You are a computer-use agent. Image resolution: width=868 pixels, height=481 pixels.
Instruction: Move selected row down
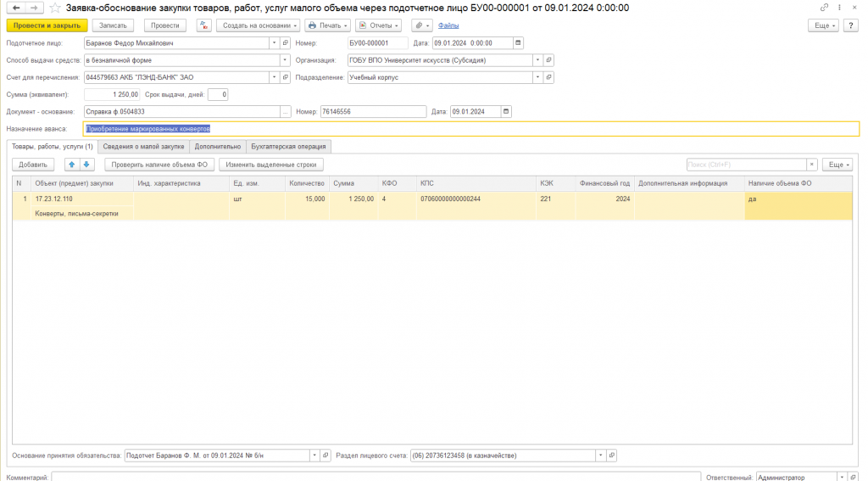click(86, 165)
